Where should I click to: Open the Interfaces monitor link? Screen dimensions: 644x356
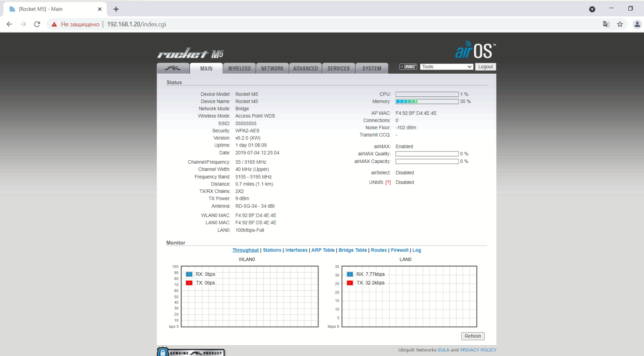pos(296,250)
